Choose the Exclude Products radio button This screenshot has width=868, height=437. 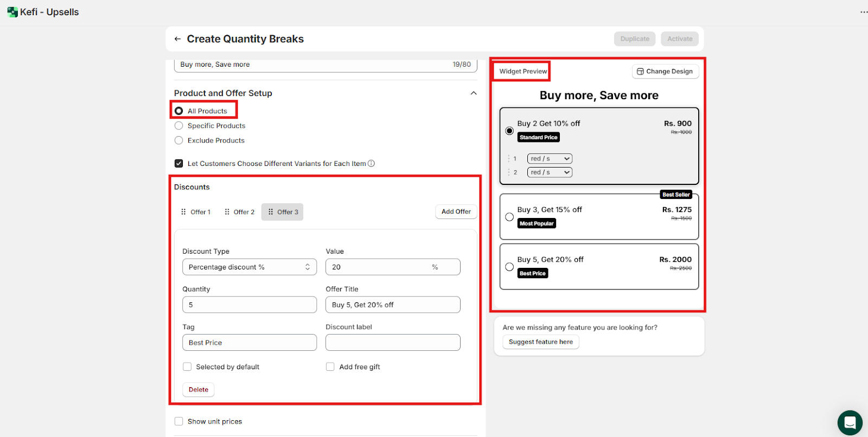(x=179, y=140)
